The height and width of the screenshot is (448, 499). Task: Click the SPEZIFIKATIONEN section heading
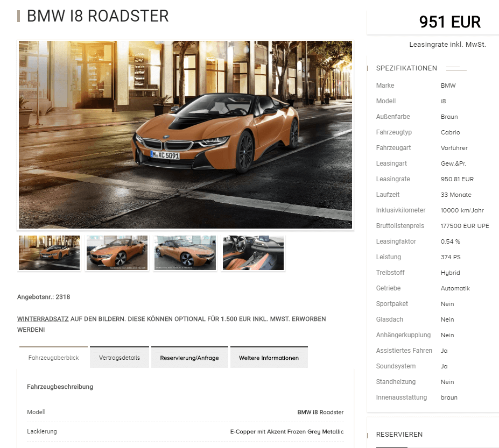(406, 68)
